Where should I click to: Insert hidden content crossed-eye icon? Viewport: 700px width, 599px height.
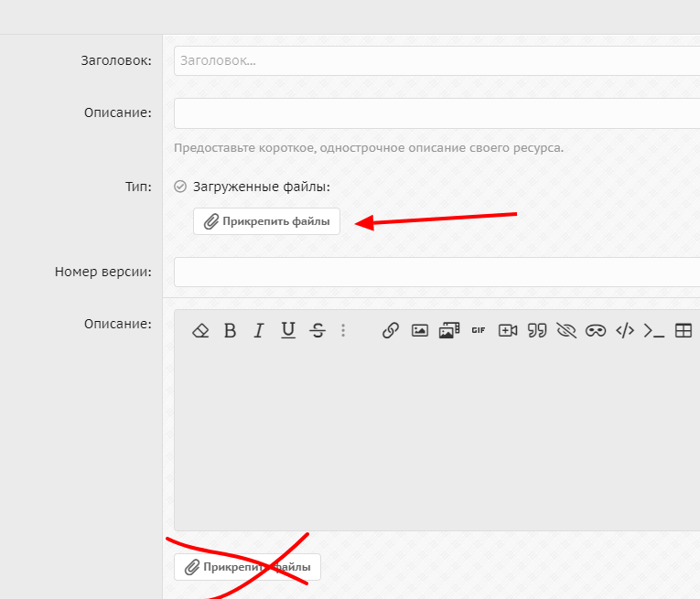[566, 330]
